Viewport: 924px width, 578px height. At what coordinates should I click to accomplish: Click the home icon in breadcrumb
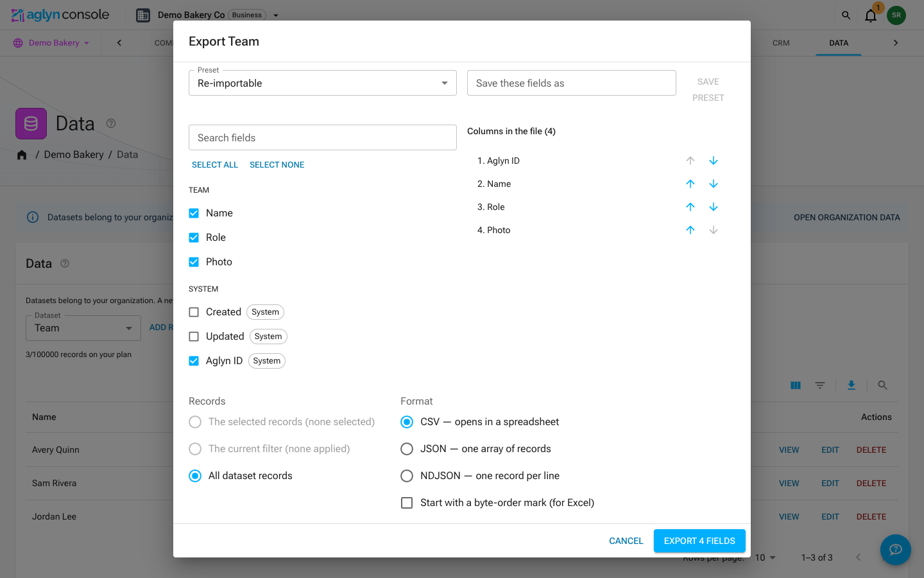click(22, 155)
